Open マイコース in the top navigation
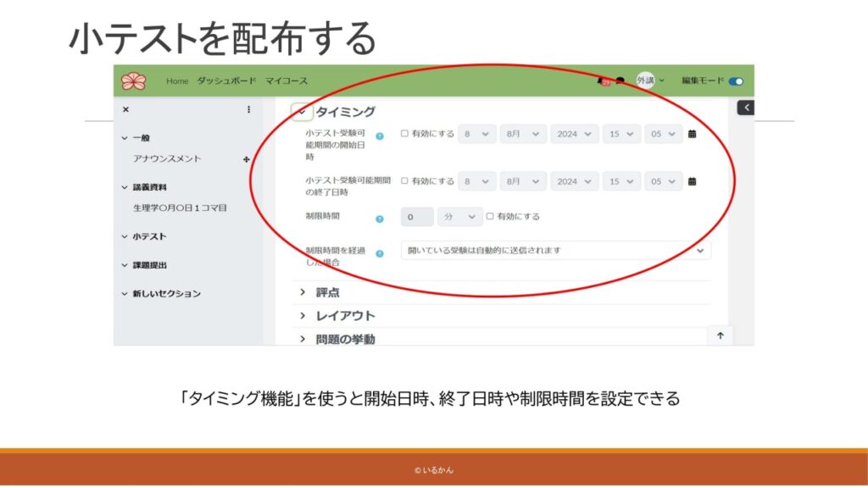 coord(287,81)
